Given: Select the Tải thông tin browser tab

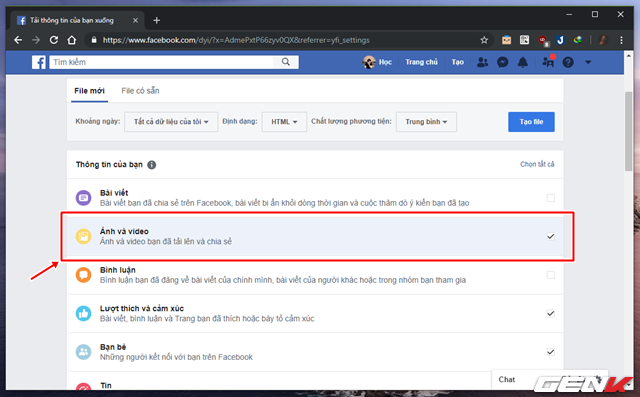Looking at the screenshot, I should pyautogui.click(x=77, y=20).
